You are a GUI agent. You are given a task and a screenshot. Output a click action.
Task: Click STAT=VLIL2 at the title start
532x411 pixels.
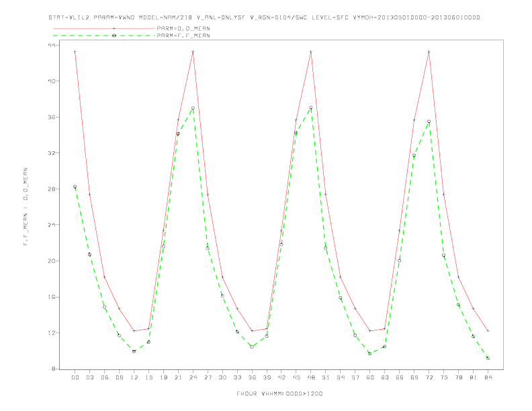coord(69,17)
